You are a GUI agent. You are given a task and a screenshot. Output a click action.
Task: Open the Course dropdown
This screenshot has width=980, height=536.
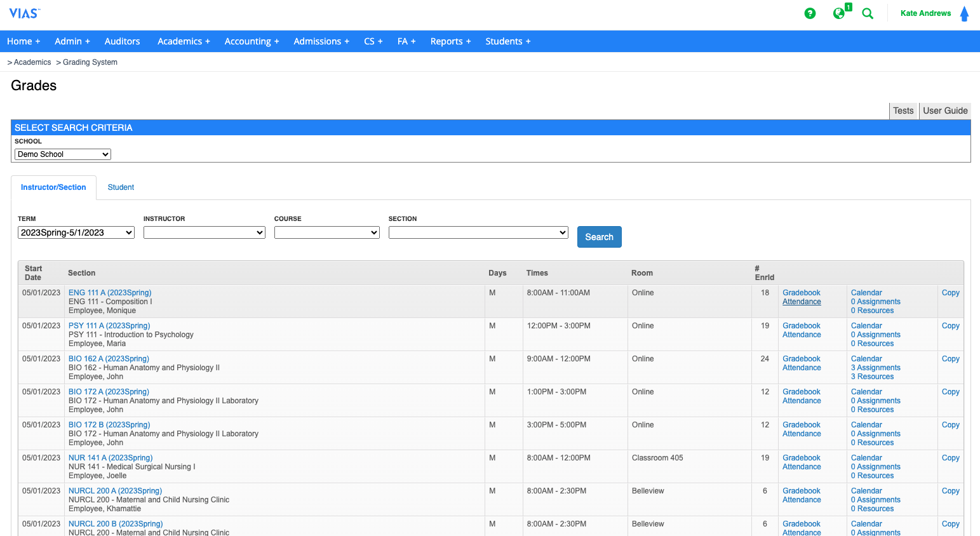[x=326, y=233]
